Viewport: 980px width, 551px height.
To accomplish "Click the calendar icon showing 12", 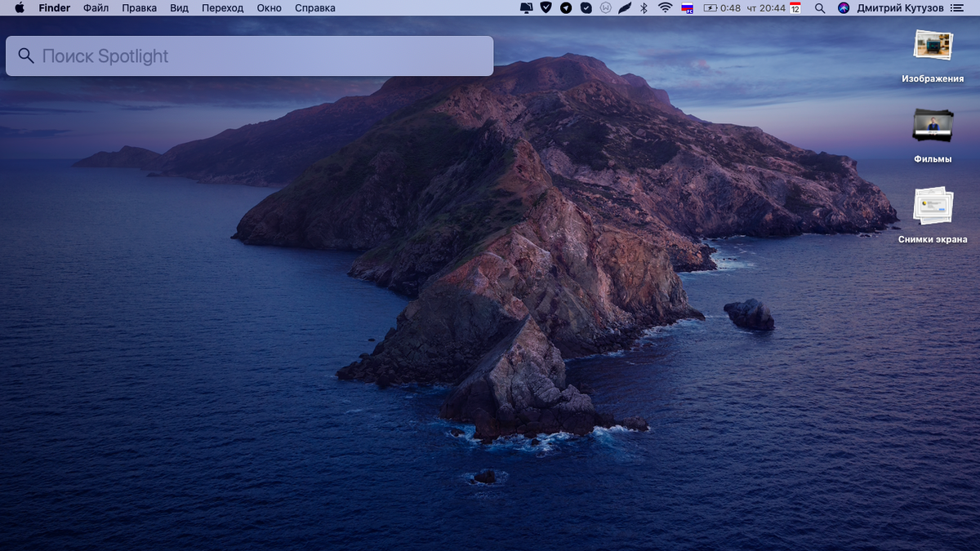I will click(795, 8).
